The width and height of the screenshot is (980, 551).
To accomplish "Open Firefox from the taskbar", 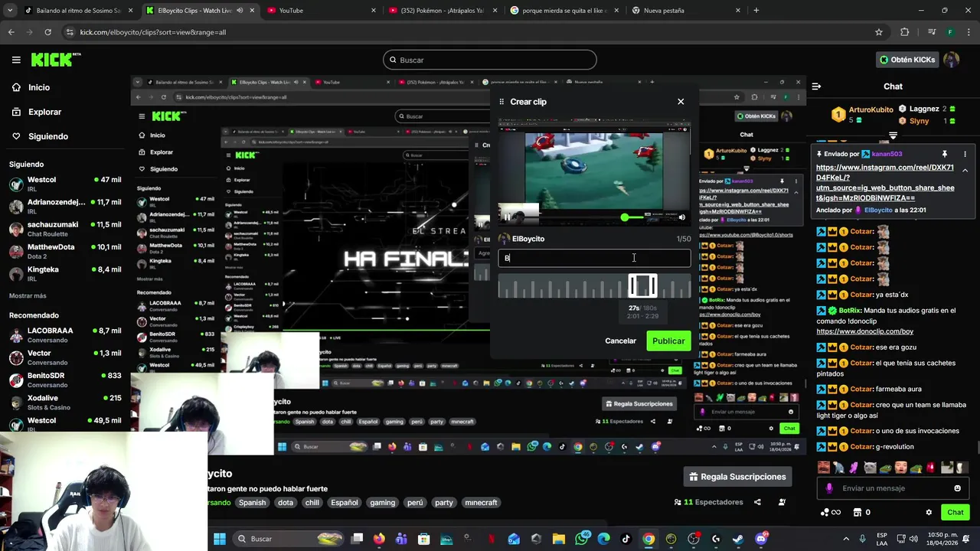I will (x=379, y=539).
